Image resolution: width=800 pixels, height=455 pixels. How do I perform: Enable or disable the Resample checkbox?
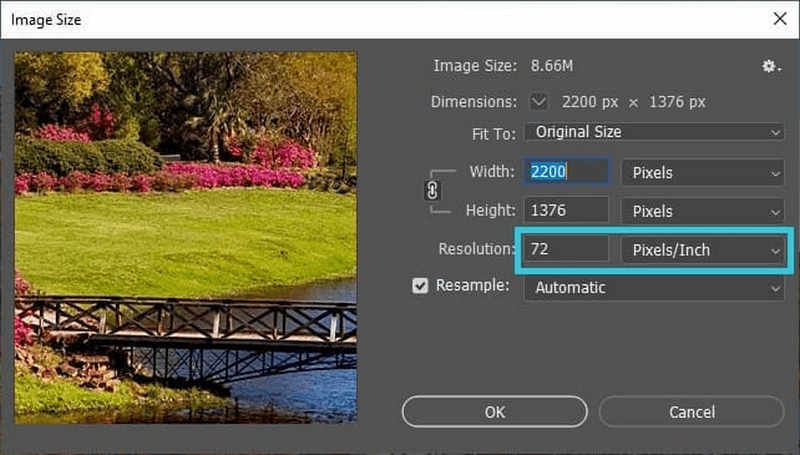(x=421, y=286)
